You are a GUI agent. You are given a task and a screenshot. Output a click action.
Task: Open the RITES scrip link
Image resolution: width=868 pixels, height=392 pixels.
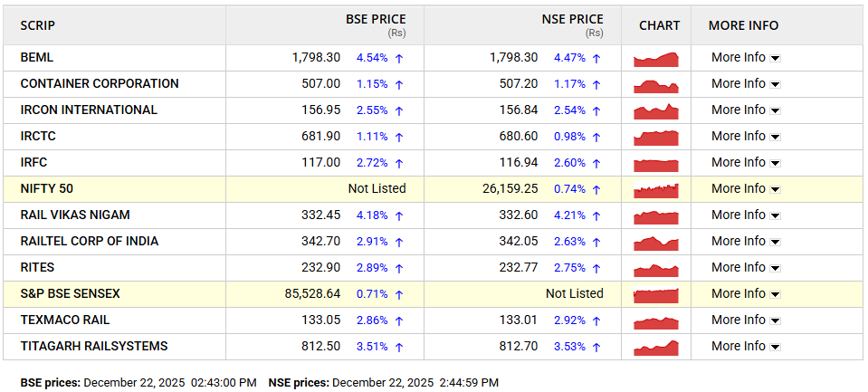pyautogui.click(x=37, y=267)
